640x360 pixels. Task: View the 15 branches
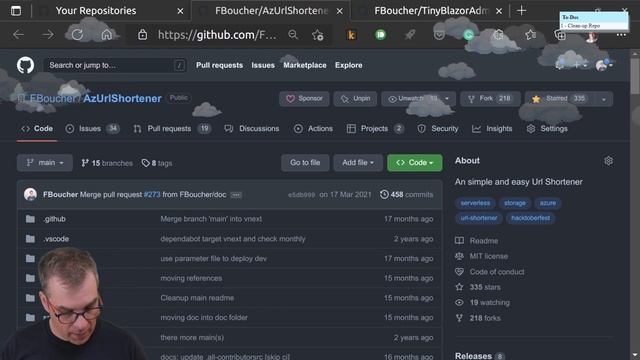click(107, 163)
